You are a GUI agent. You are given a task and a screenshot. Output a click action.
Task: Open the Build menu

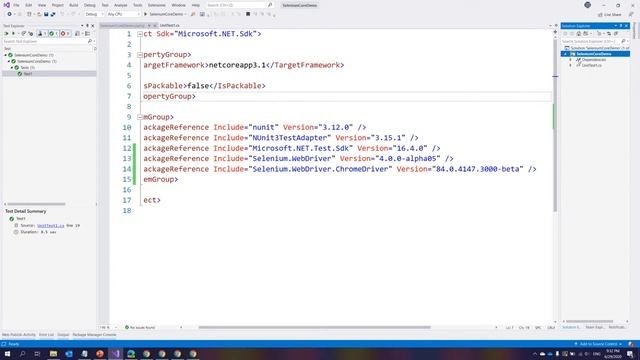click(73, 5)
